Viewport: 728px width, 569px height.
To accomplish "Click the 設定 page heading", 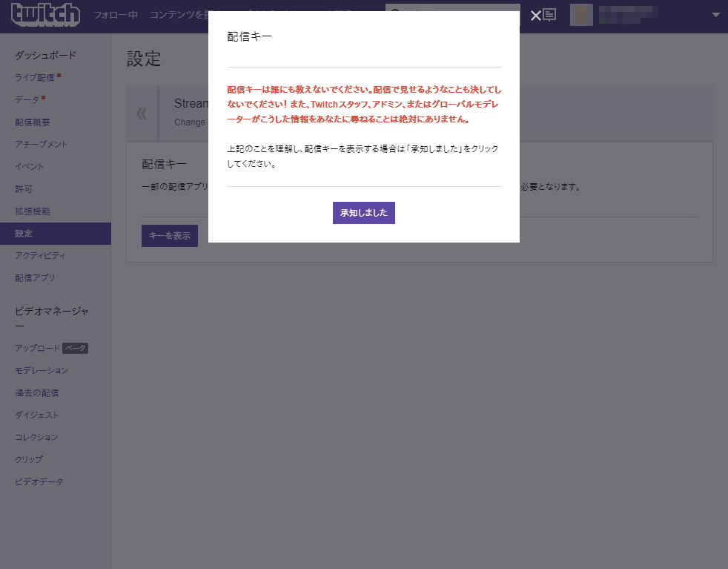I will [144, 59].
